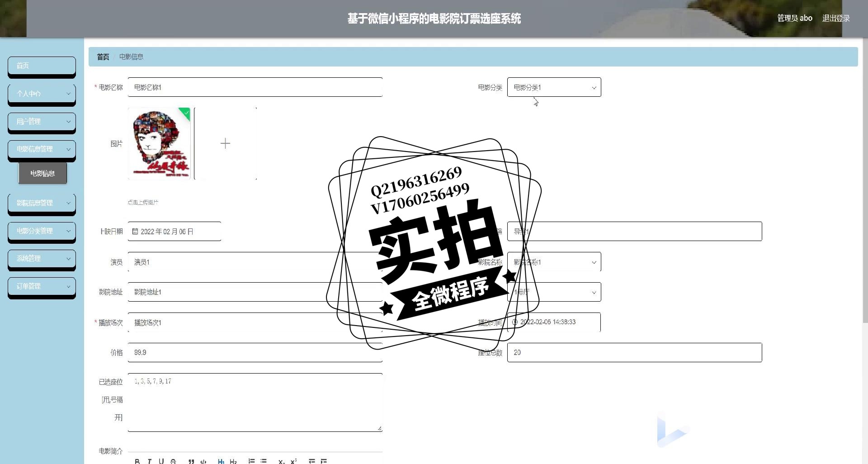Expand the 系统管理 sidebar menu
868x464 pixels.
pos(42,259)
